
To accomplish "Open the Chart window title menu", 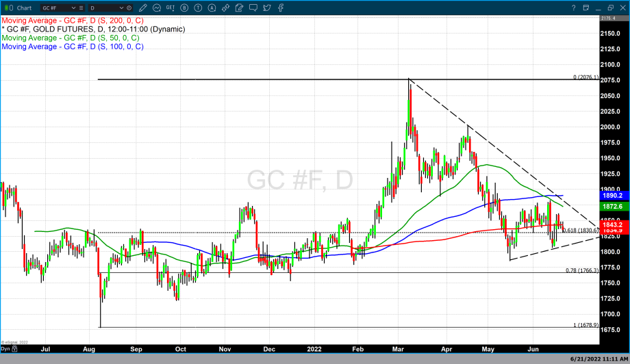I will [24, 8].
